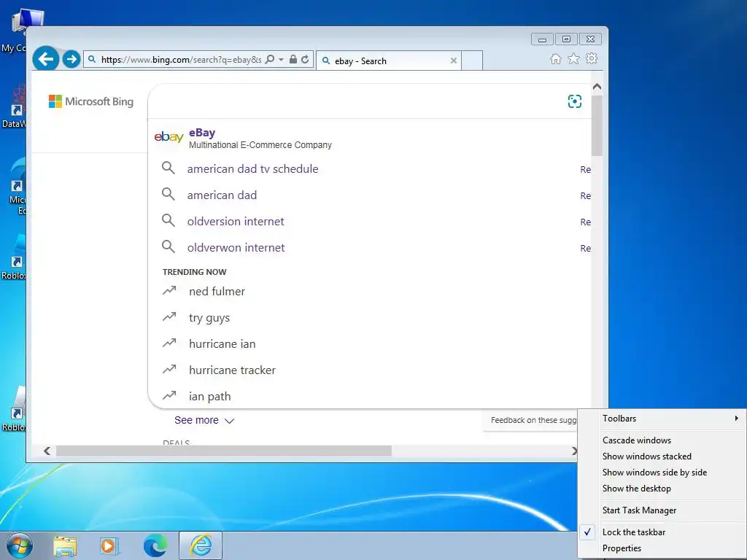Expand the Toolbars submenu
This screenshot has width=747, height=560.
662,419
